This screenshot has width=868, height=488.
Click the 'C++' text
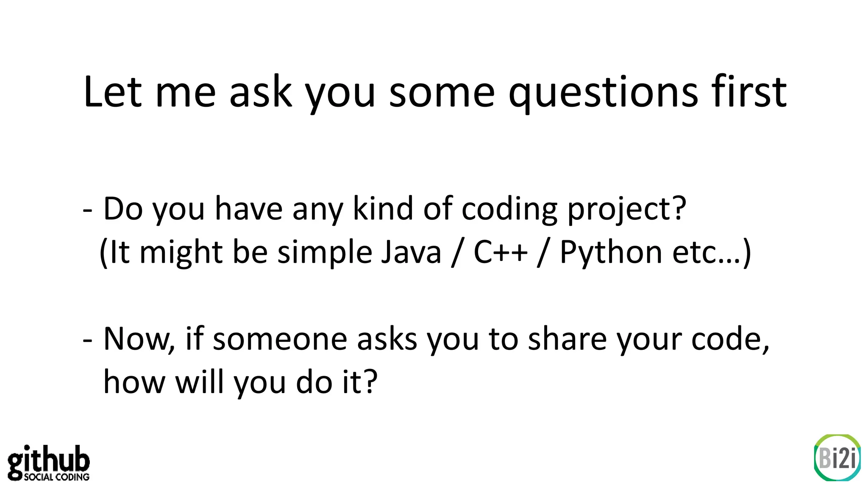coord(500,252)
